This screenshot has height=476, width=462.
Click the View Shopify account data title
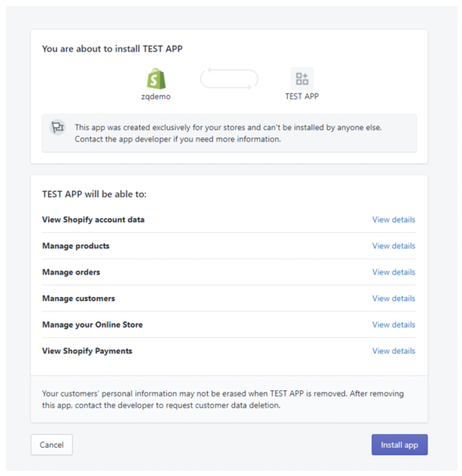coord(93,220)
